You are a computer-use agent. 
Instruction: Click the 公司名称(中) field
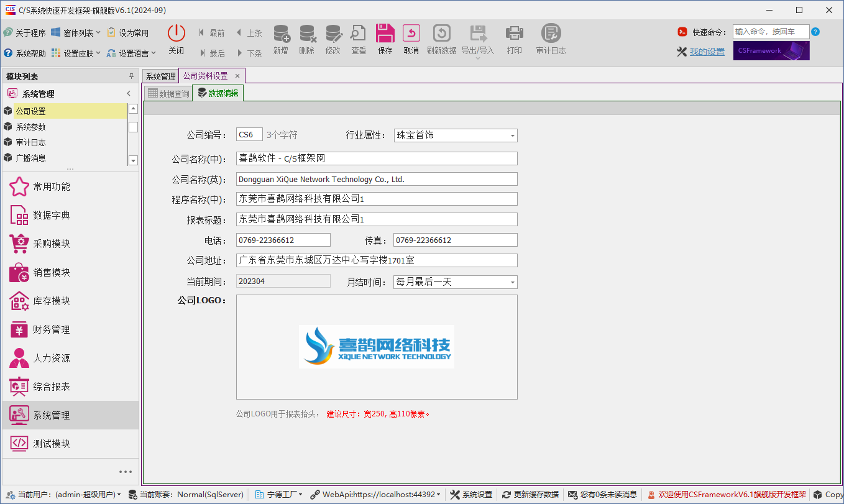tap(377, 158)
